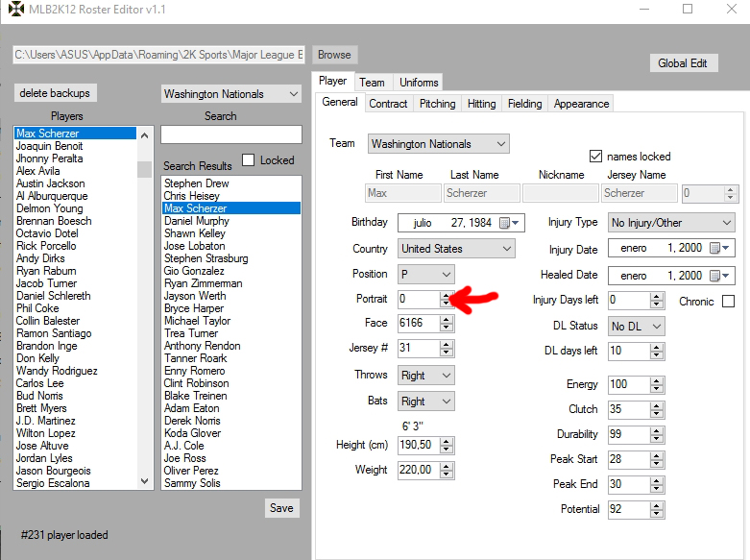Switch to the Pitching tab

tap(437, 104)
